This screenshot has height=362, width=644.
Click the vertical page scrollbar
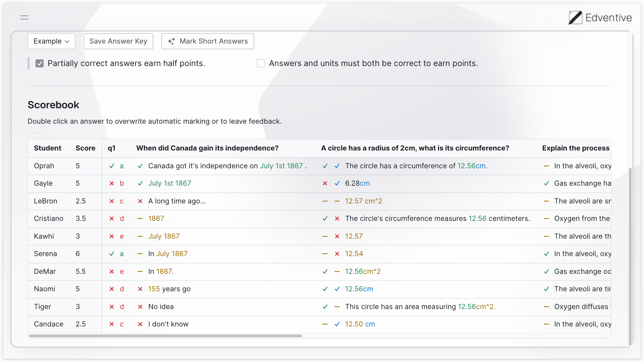630,256
